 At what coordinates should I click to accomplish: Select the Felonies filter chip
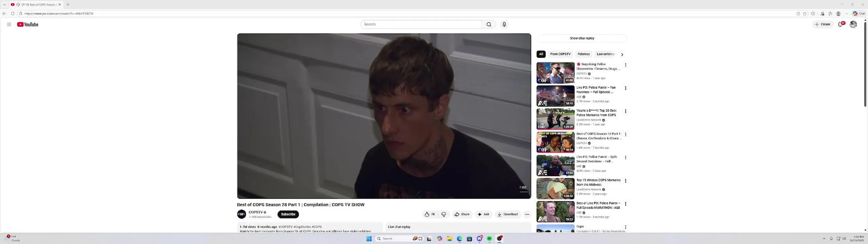pyautogui.click(x=584, y=54)
